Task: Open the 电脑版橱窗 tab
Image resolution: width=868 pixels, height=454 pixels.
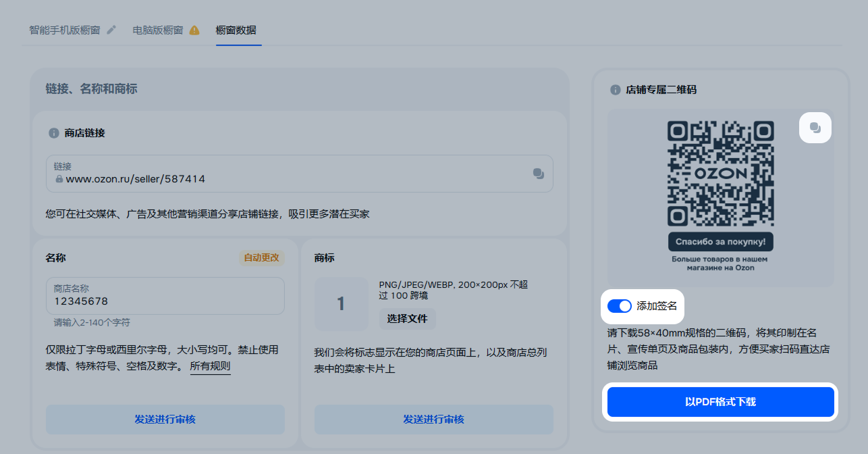Action: pyautogui.click(x=158, y=30)
